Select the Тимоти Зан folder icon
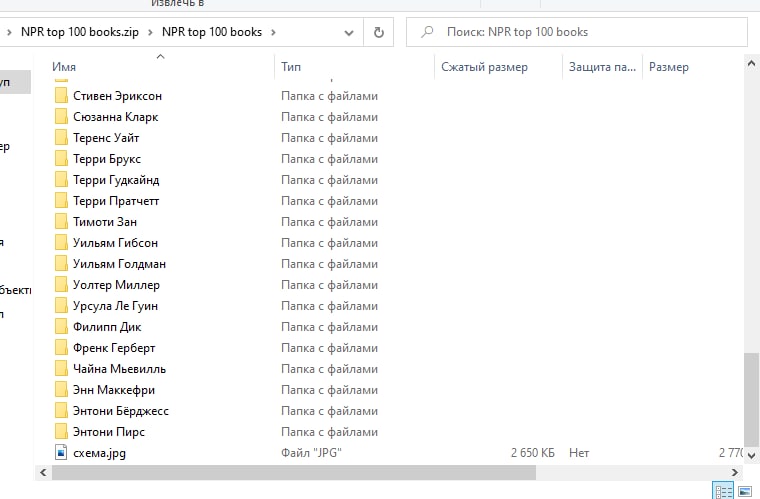The height and width of the screenshot is (499, 760). (x=61, y=222)
